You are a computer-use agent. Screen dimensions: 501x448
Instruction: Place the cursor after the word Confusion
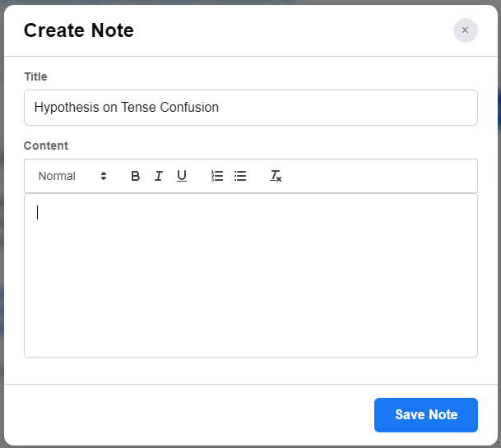(220, 108)
